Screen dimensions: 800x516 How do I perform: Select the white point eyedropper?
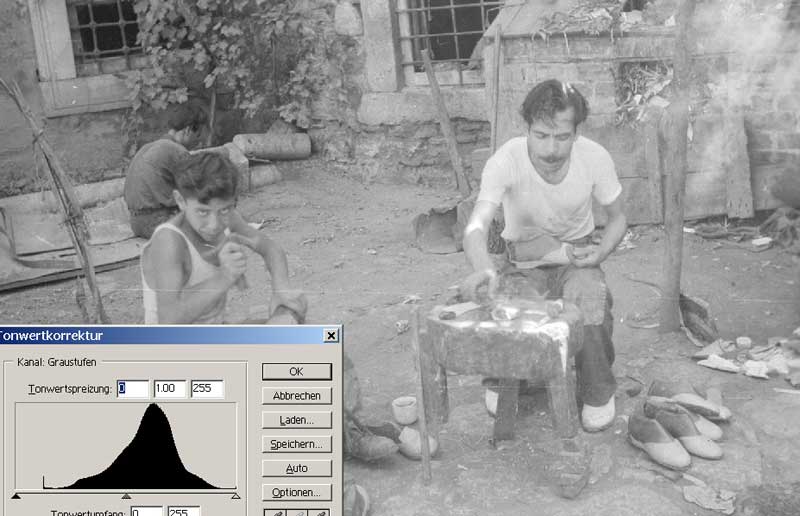(x=319, y=512)
